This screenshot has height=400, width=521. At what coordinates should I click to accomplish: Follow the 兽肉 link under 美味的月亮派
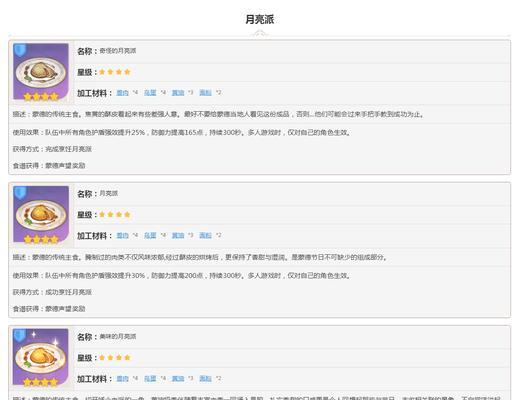click(122, 379)
